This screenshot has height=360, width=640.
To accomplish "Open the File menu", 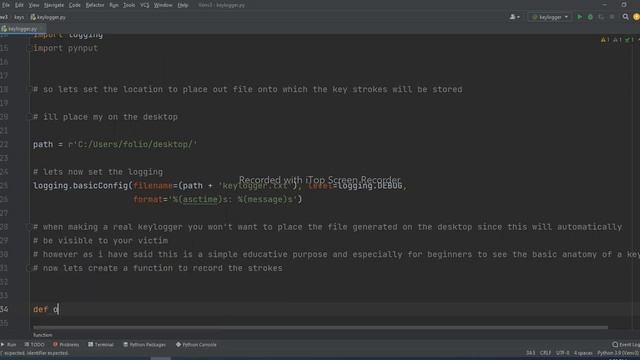I will [x=6, y=5].
